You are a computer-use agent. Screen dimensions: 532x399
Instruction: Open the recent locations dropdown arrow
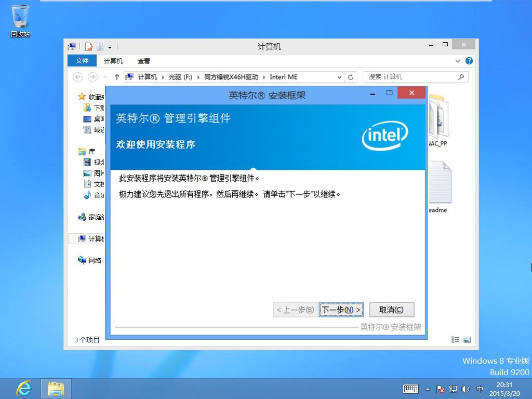coord(105,77)
